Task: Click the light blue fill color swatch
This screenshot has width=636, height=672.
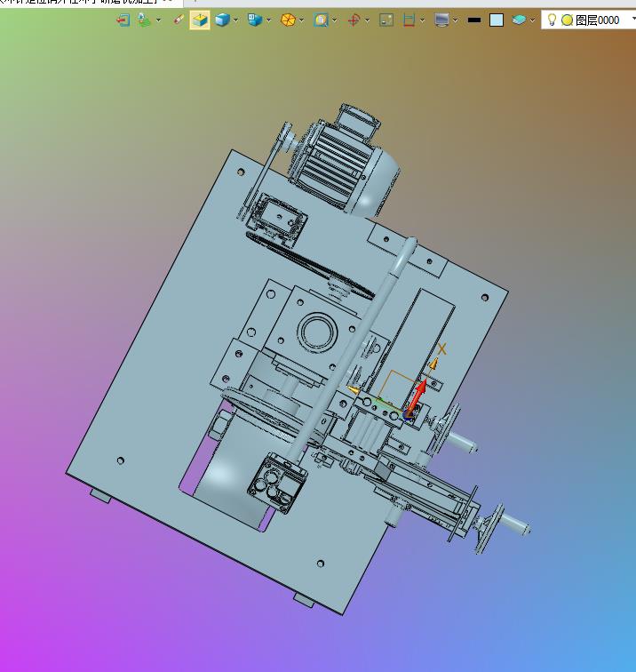Action: click(497, 20)
